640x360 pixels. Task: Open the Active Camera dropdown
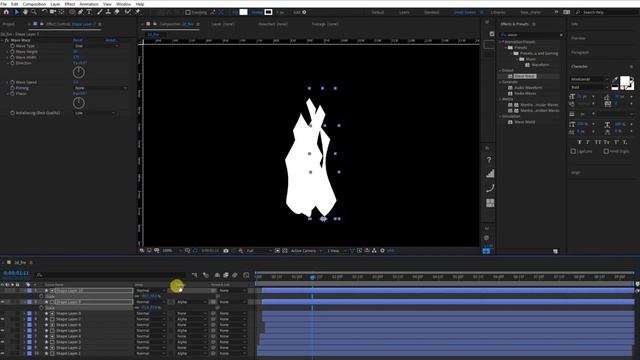(x=306, y=251)
